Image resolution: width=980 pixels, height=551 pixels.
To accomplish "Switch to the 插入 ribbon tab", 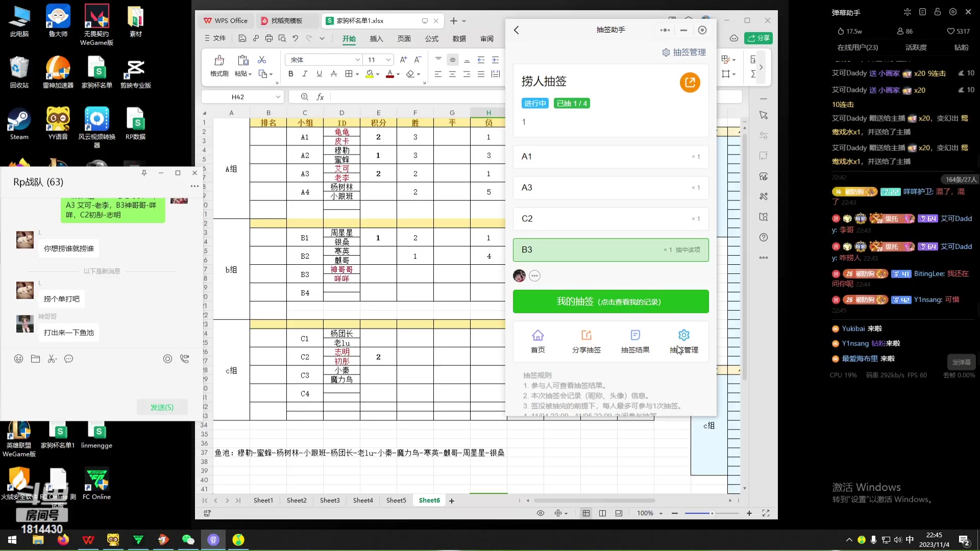I will point(376,39).
